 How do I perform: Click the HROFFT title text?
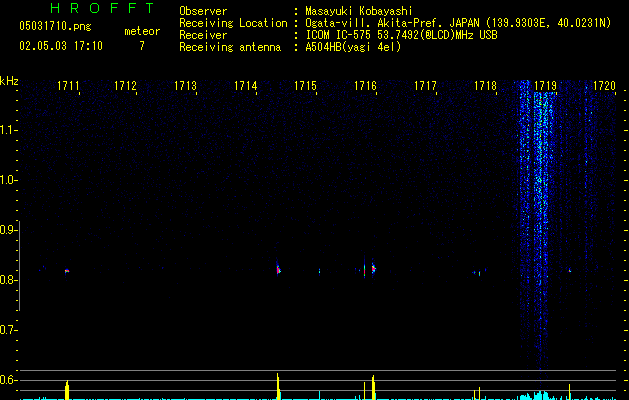coord(102,8)
